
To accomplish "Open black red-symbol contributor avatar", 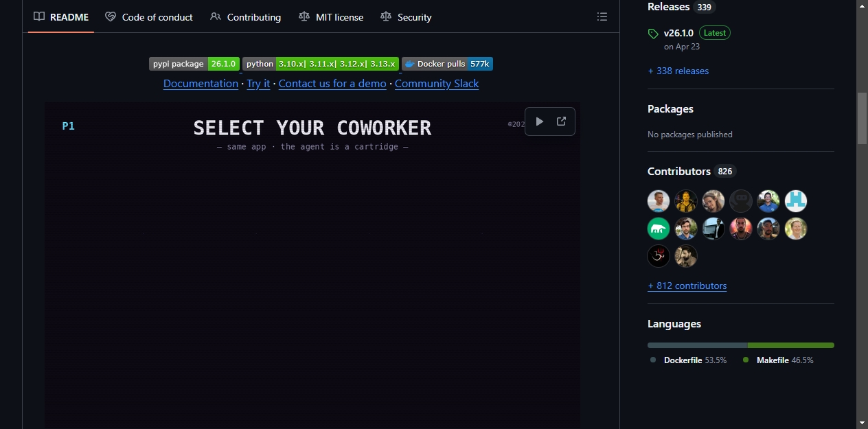I will tap(659, 256).
